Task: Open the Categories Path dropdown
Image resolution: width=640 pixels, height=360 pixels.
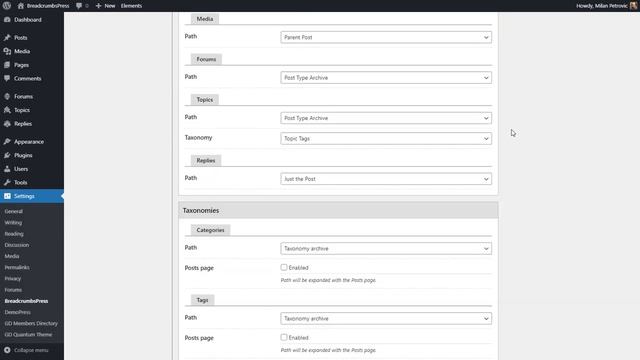Action: pos(386,249)
